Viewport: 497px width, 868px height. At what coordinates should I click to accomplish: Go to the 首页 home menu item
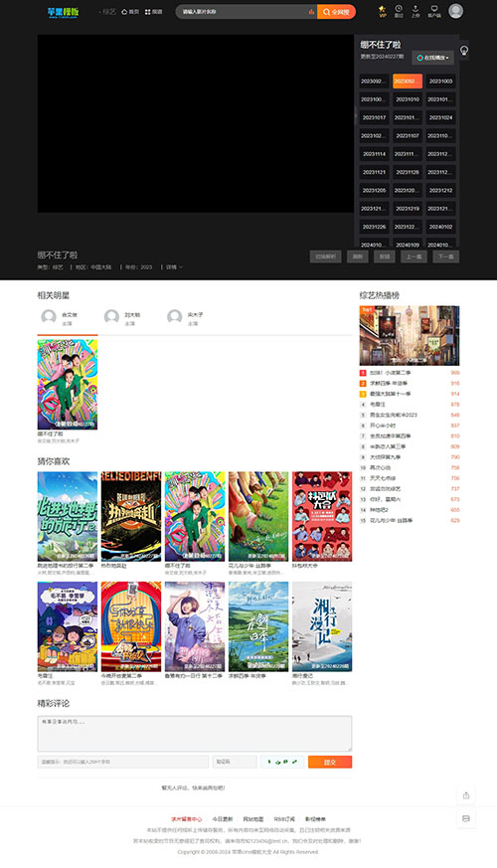coord(130,12)
